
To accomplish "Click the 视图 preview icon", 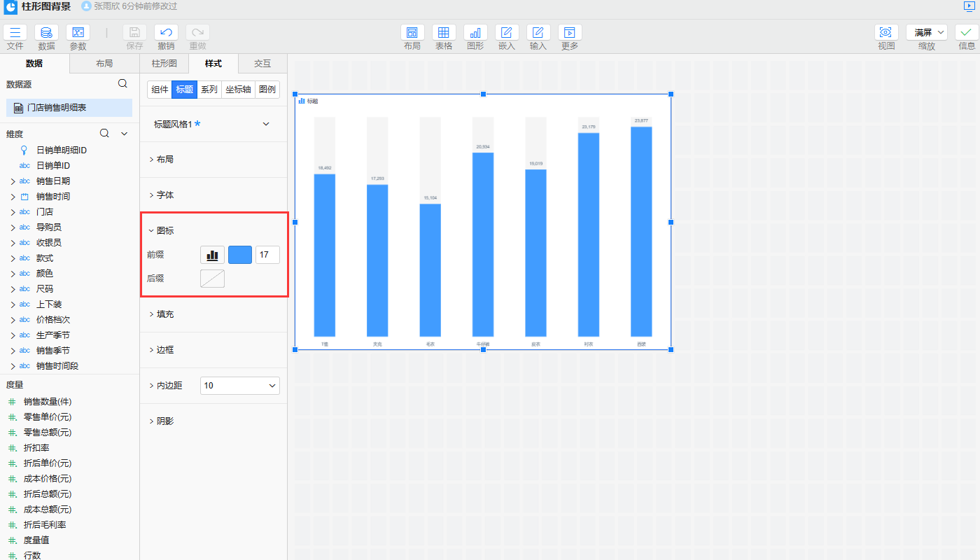I will pyautogui.click(x=886, y=33).
